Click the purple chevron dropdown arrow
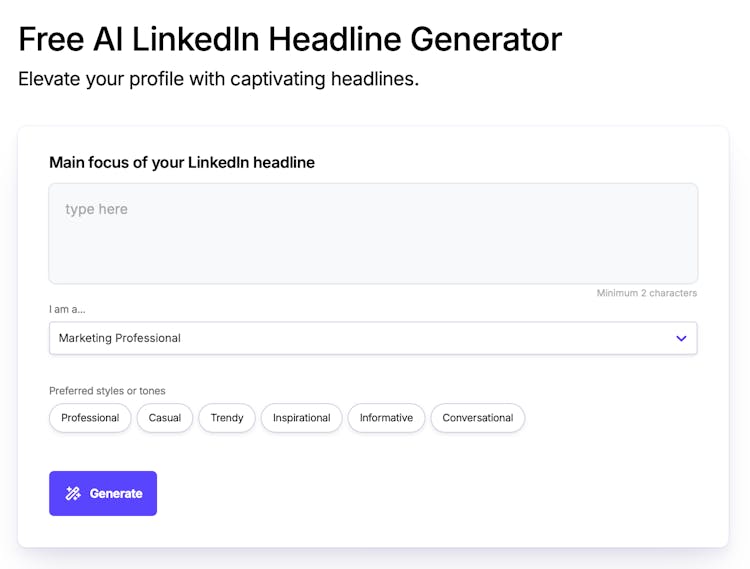Screen dimensions: 750x569 click(x=681, y=338)
